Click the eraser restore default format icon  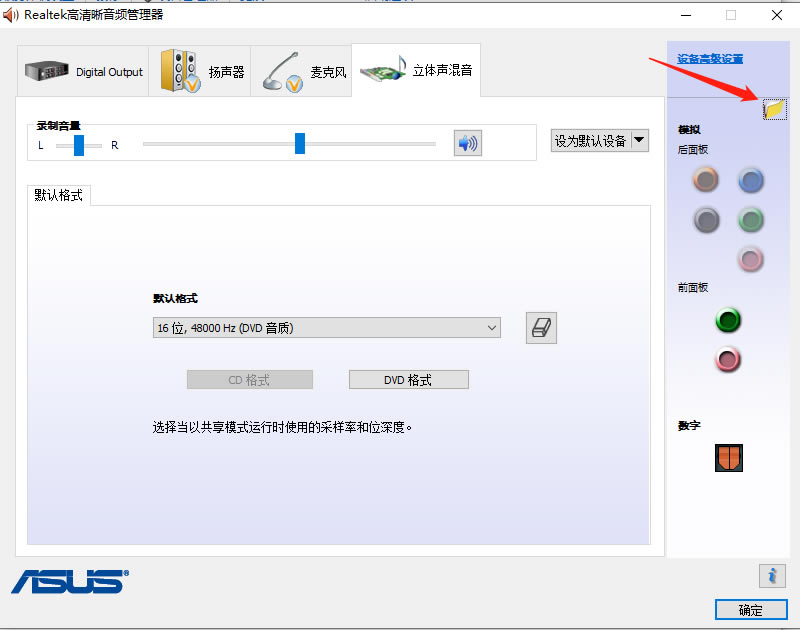coord(541,328)
